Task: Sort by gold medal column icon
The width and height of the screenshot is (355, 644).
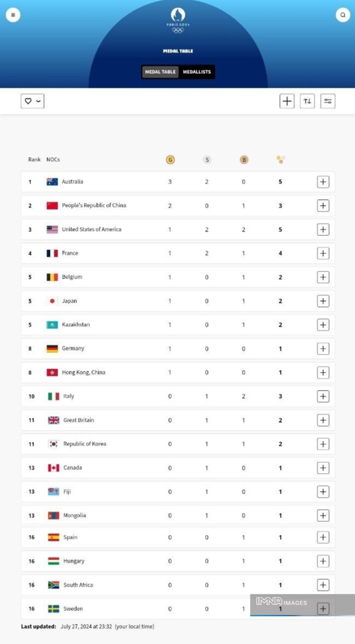Action: 170,159
